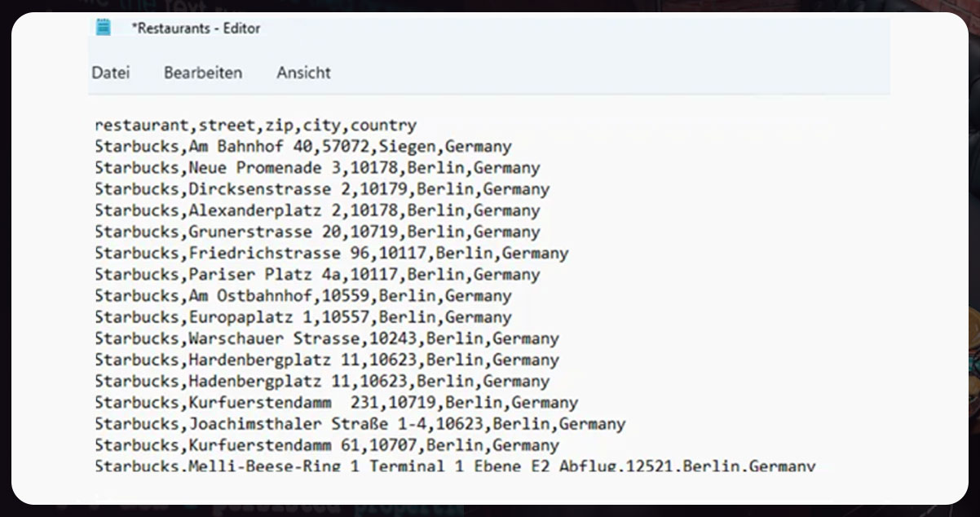980x517 pixels.
Task: Open the Ansicht menu
Action: tap(303, 73)
